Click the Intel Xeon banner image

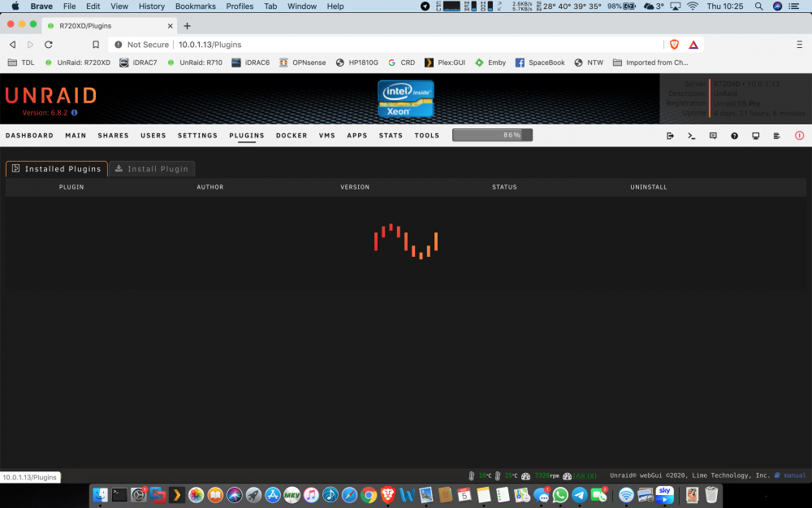point(406,98)
